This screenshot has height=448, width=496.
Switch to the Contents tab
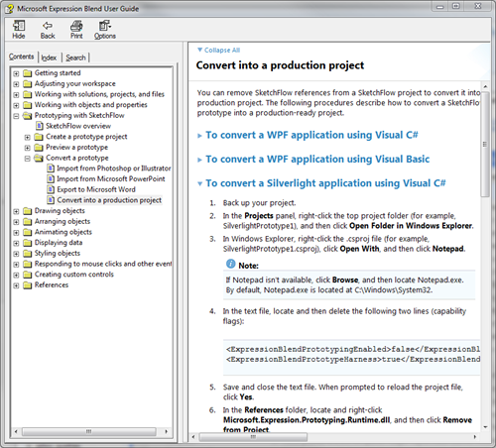coord(22,56)
